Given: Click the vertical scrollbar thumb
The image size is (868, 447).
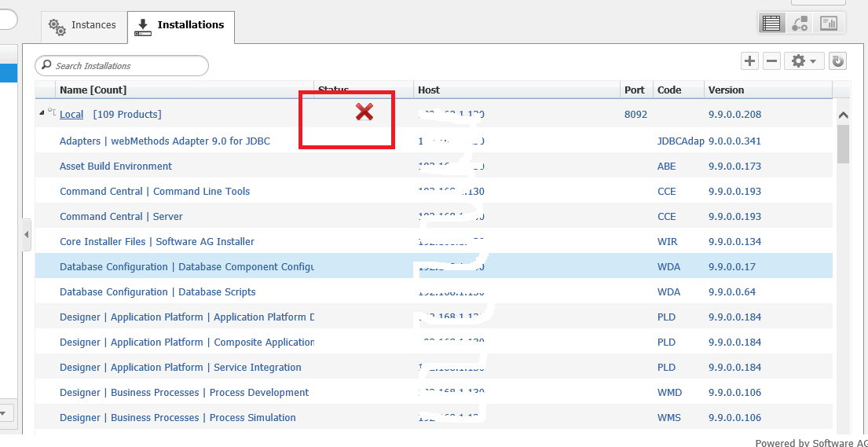Looking at the screenshot, I should [843, 144].
